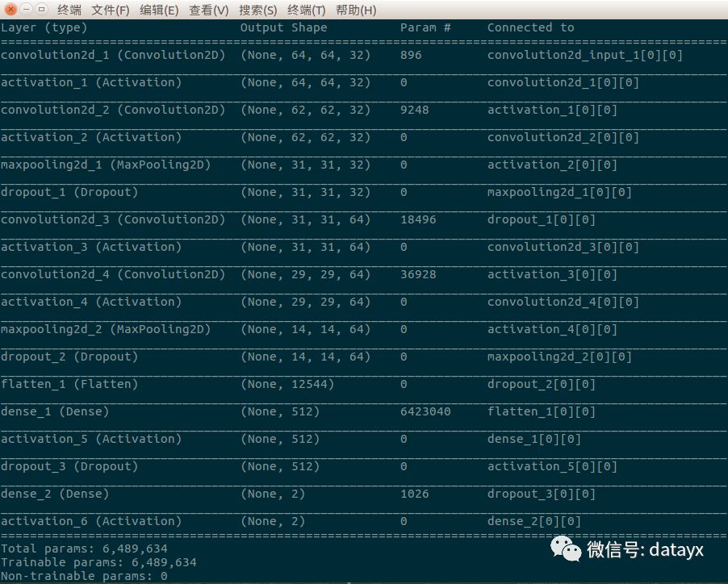
Task: Click the 'Layer (type)' column header
Action: (x=44, y=28)
